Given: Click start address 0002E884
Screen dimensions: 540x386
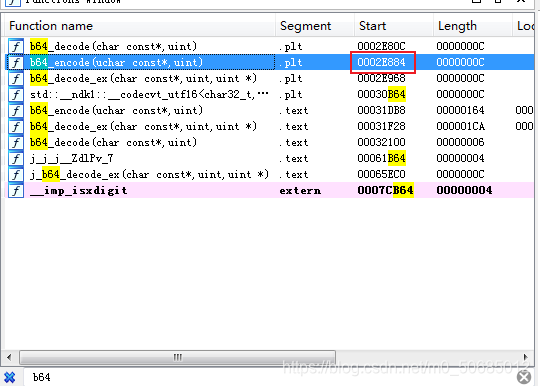Looking at the screenshot, I should [x=381, y=62].
